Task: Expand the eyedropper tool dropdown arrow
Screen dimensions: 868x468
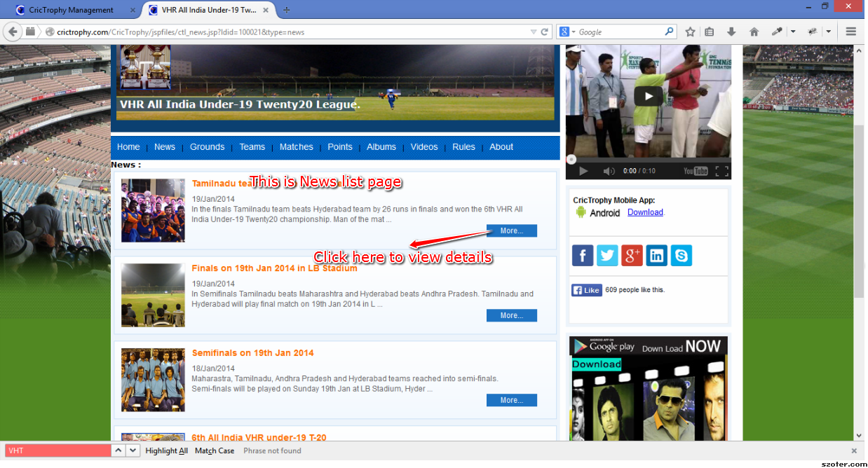Action: (x=793, y=32)
